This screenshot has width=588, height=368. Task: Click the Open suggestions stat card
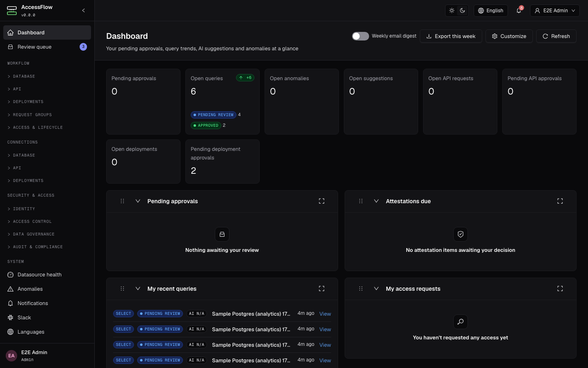[x=381, y=101]
